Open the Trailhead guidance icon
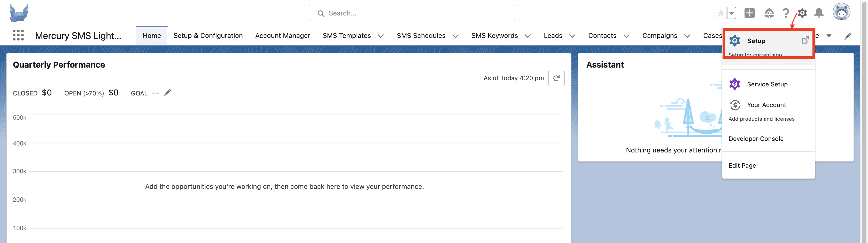868x243 pixels. [x=769, y=13]
